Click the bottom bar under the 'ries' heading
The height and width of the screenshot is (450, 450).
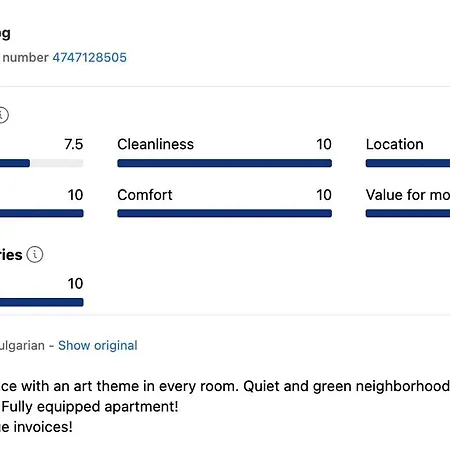click(x=42, y=302)
